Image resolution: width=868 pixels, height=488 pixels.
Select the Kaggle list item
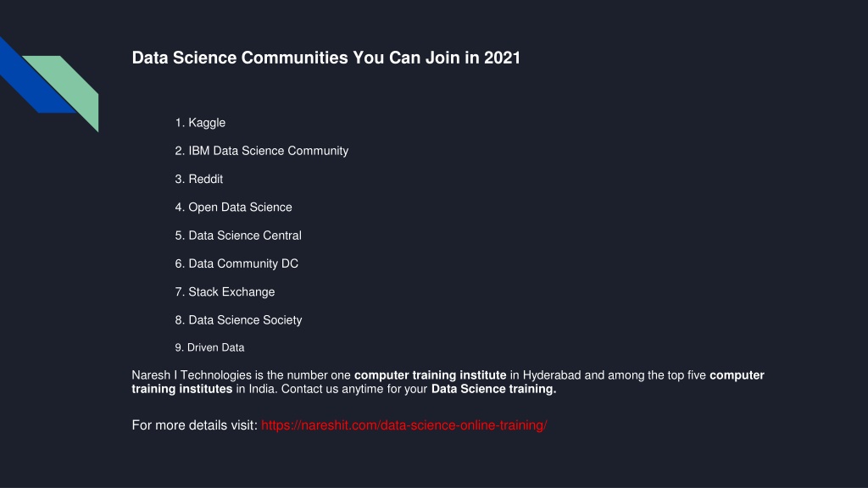point(200,123)
